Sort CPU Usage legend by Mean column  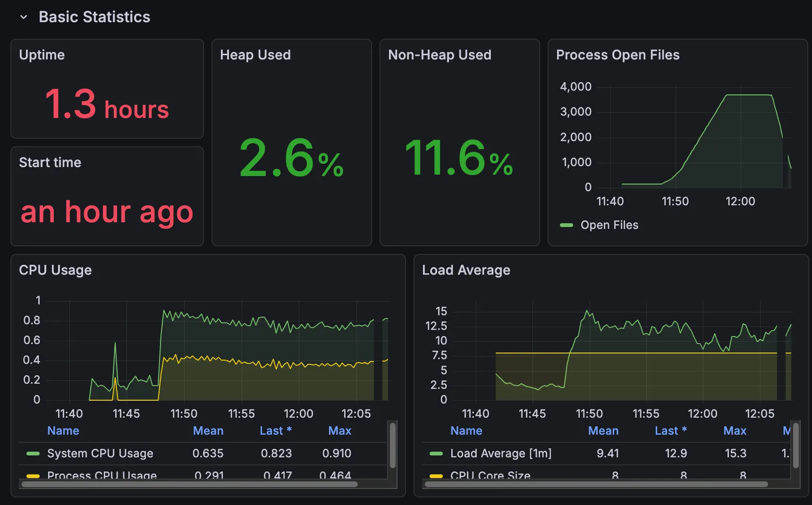point(208,431)
